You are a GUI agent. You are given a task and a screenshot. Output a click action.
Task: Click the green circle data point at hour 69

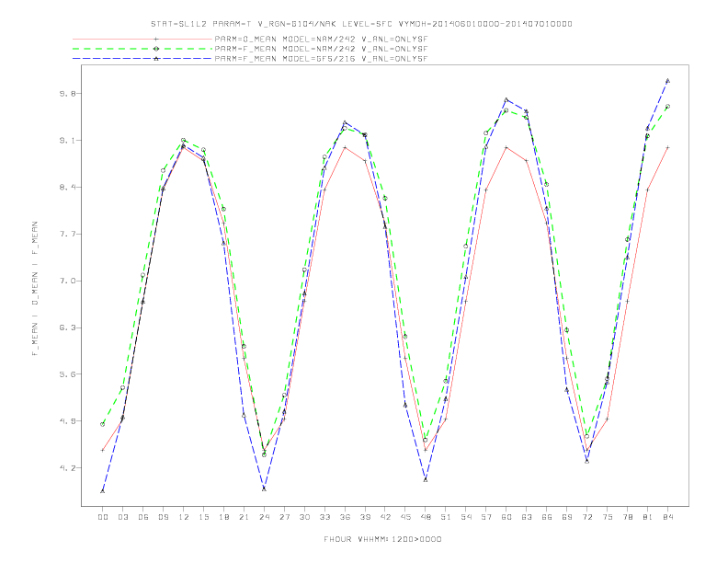point(567,330)
